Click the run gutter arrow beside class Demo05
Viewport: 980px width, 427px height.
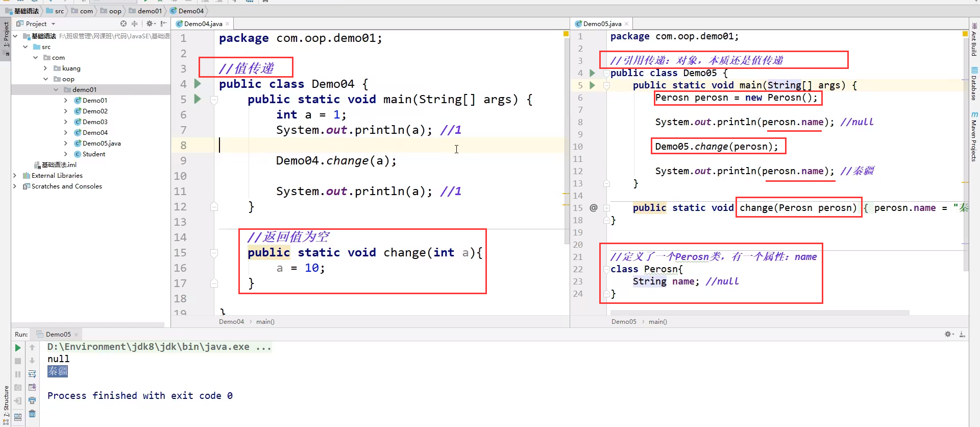(592, 73)
